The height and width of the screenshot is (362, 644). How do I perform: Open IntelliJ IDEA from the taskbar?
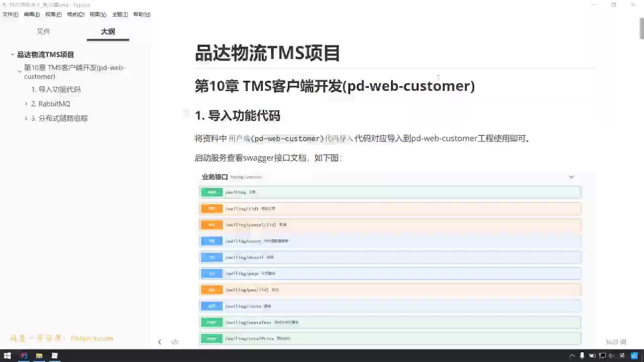pos(23,356)
